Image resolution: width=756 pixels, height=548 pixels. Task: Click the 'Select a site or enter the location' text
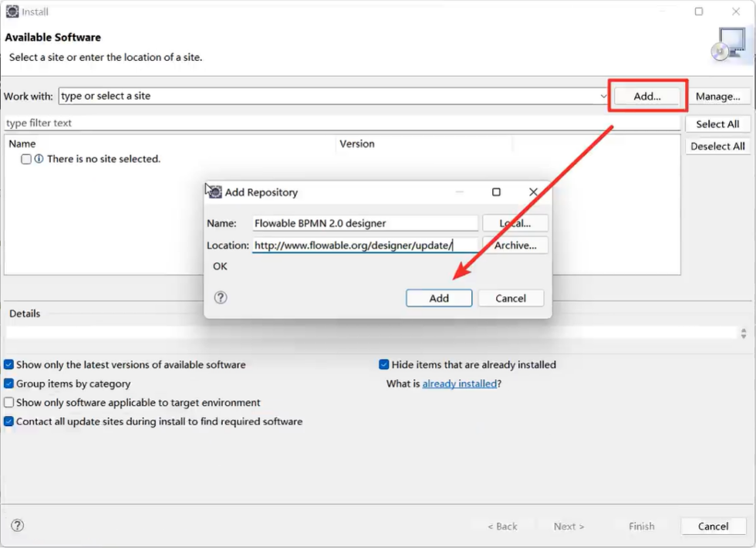106,57
